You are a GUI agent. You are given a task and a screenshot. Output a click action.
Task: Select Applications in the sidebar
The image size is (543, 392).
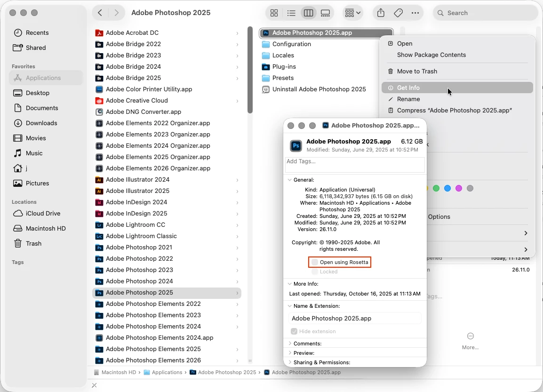click(x=46, y=78)
